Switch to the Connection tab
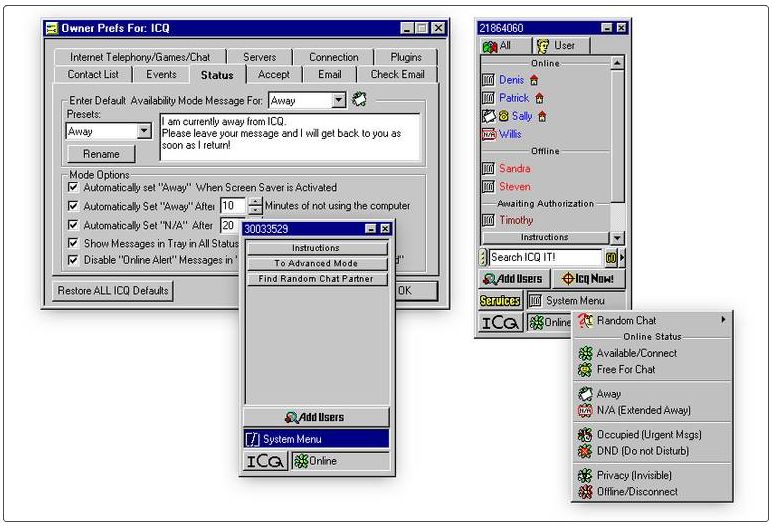Viewport: 772px width, 526px height. 333,57
